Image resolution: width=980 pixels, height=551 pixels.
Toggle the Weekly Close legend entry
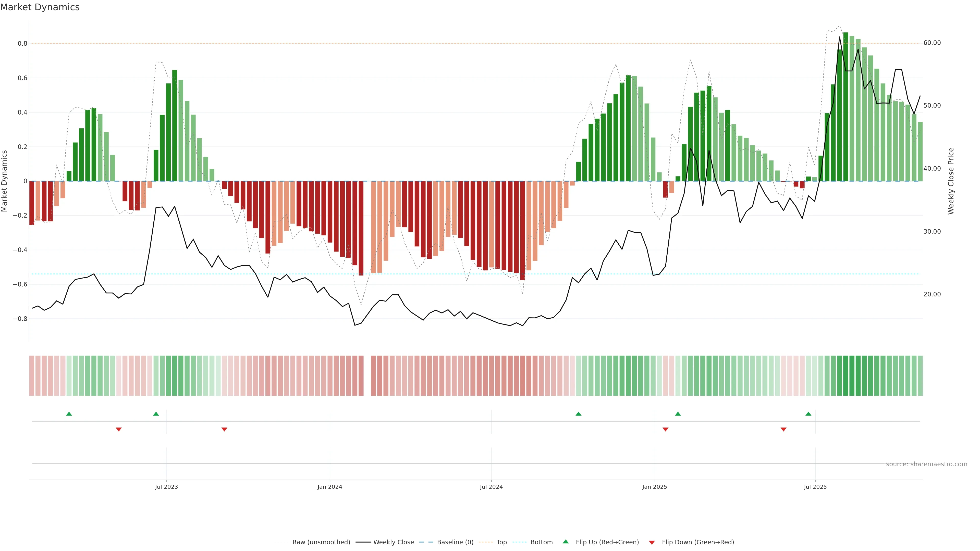[x=393, y=542]
